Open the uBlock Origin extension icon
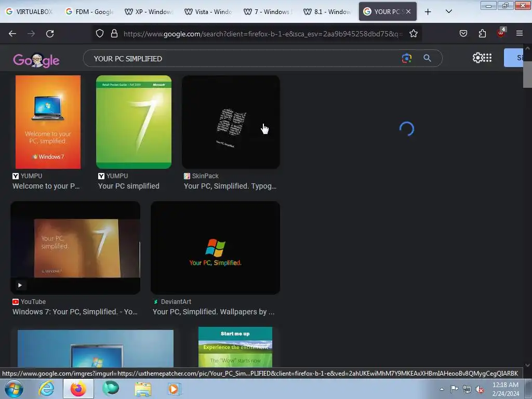Viewport: 532px width, 399px height. pos(501,33)
